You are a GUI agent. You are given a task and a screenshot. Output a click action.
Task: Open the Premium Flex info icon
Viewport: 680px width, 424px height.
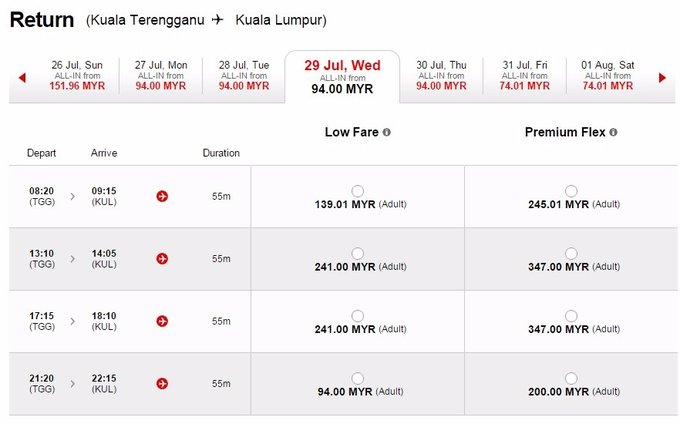point(613,132)
